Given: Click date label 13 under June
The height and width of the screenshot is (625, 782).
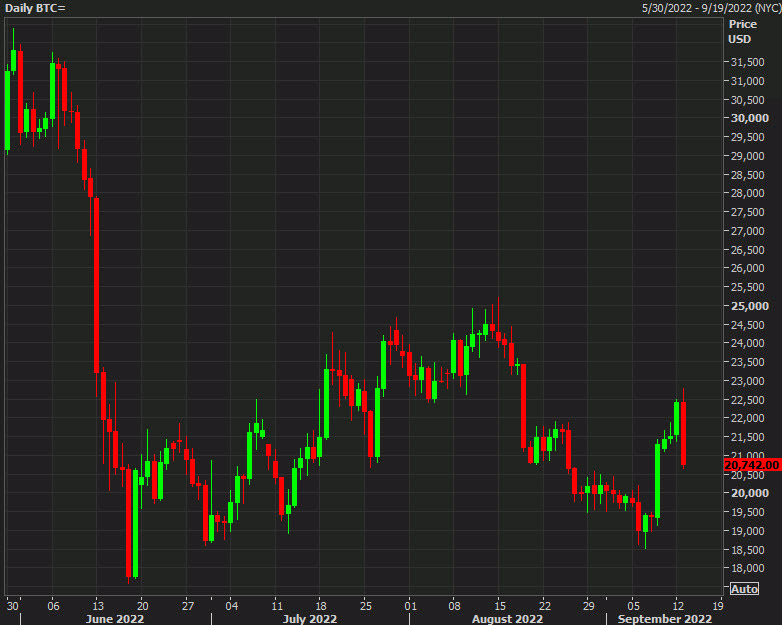Looking at the screenshot, I should pos(97,606).
